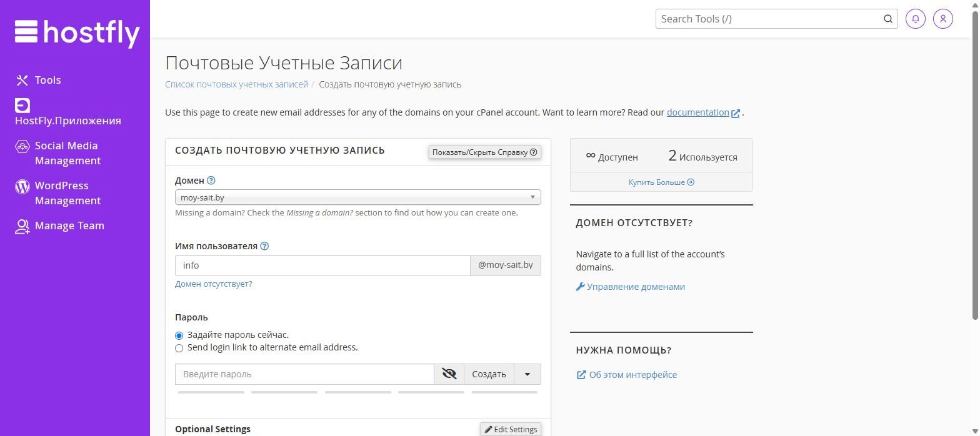Click the Показать/Скрыть Справку button
Image resolution: width=980 pixels, height=436 pixels.
pos(485,152)
